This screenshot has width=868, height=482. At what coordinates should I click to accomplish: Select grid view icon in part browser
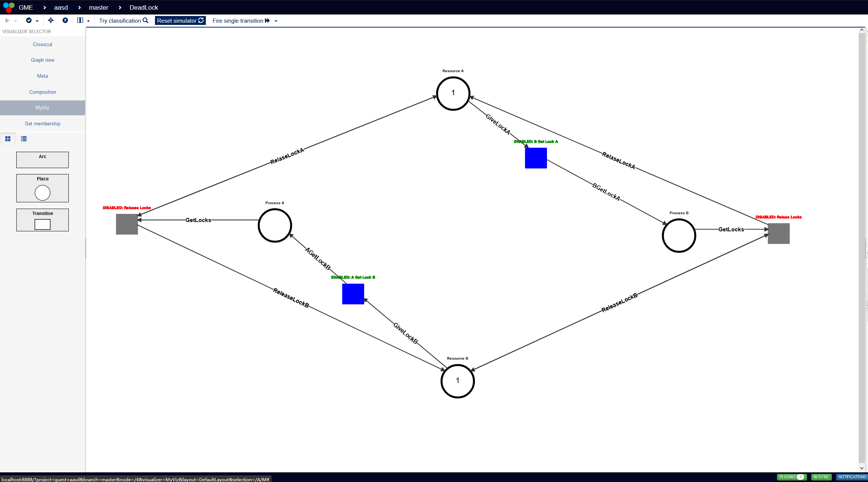(8, 139)
